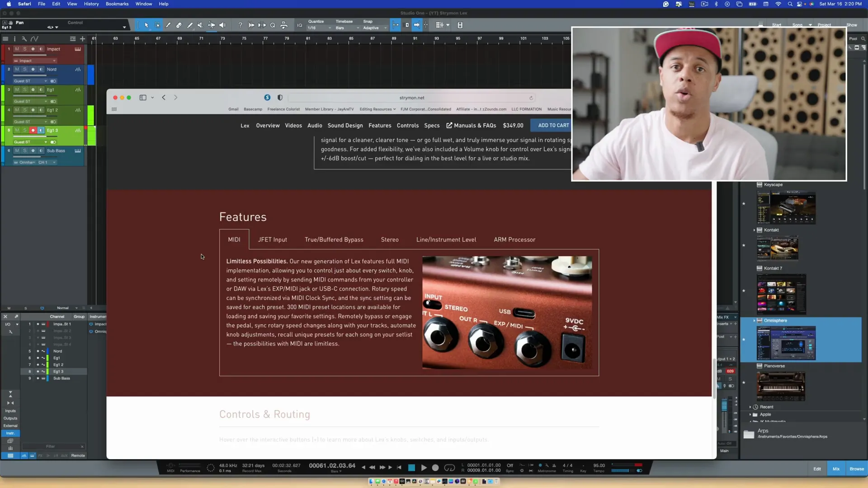Image resolution: width=868 pixels, height=488 pixels.
Task: Expand the Apple folder in browser
Action: [750, 414]
